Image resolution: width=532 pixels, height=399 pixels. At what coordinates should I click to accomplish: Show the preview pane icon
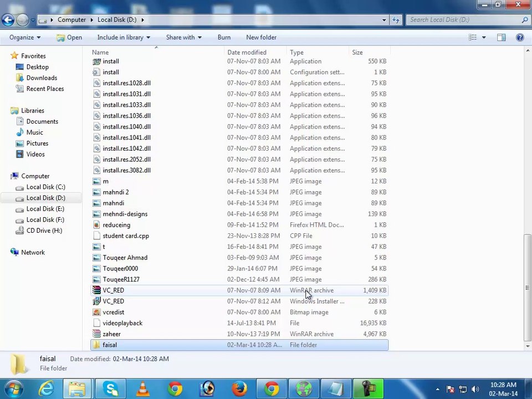pos(501,37)
